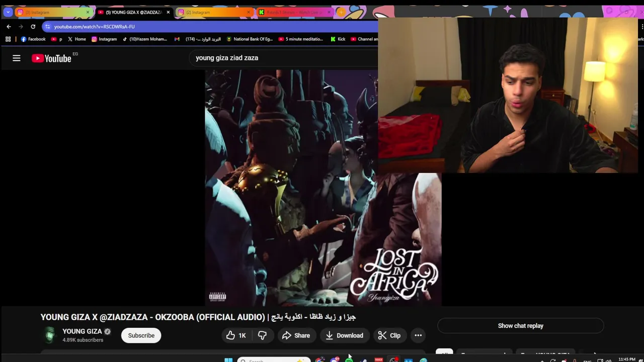The height and width of the screenshot is (362, 644).
Task: Close the (3) Instagram tab
Action: [x=88, y=12]
